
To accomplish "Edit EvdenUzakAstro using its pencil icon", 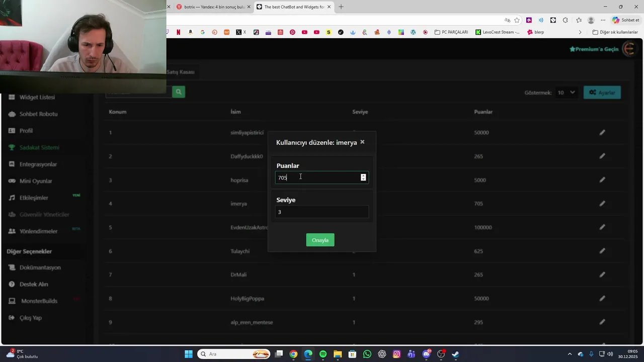I will 602,227.
